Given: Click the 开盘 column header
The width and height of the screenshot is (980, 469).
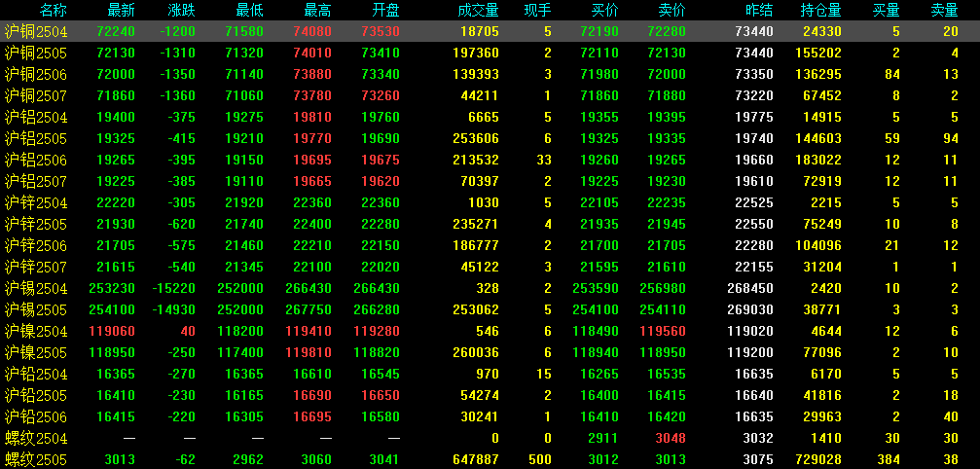Looking at the screenshot, I should point(385,10).
